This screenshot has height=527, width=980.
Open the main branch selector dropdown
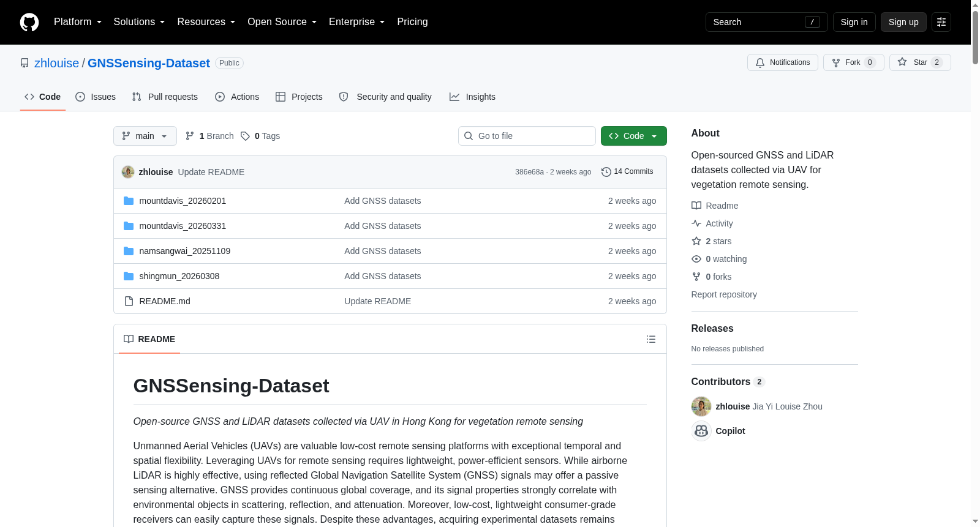[x=145, y=136]
